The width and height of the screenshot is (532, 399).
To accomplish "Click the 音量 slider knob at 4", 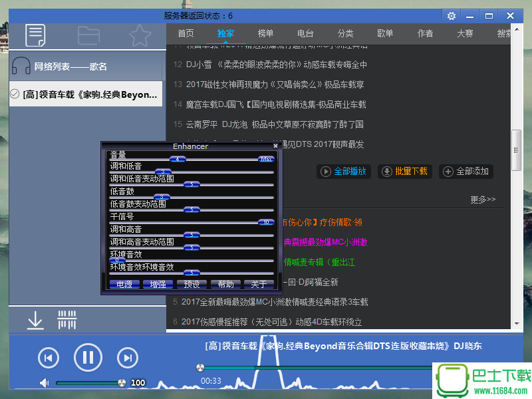I will (178, 159).
